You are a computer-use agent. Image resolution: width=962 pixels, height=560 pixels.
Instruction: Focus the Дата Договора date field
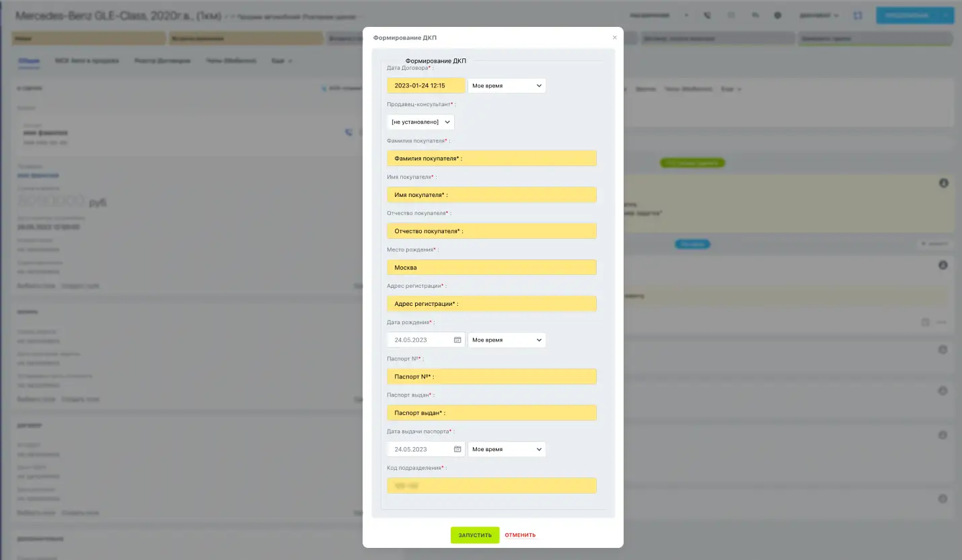point(426,85)
